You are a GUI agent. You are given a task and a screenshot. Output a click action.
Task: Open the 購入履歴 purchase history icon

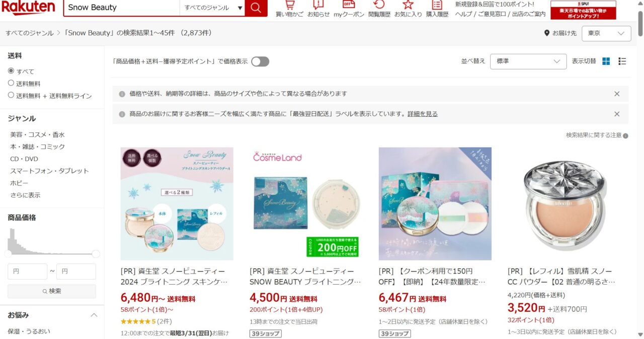(437, 9)
